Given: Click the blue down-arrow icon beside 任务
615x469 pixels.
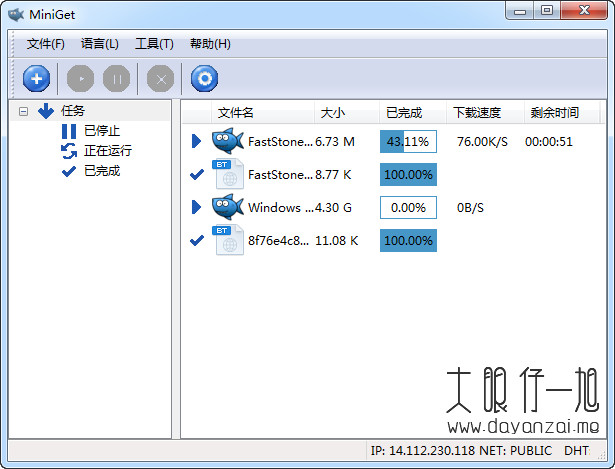Looking at the screenshot, I should pyautogui.click(x=46, y=111).
